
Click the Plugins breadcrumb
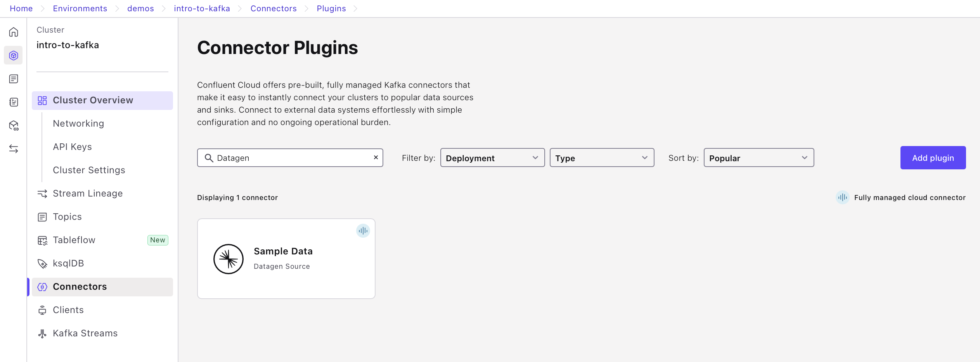click(x=331, y=9)
